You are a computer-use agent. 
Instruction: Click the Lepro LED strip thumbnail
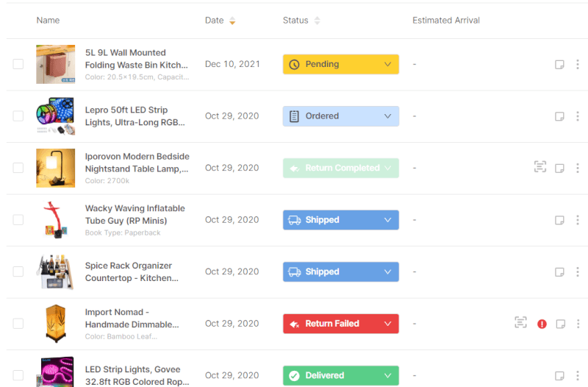56,116
